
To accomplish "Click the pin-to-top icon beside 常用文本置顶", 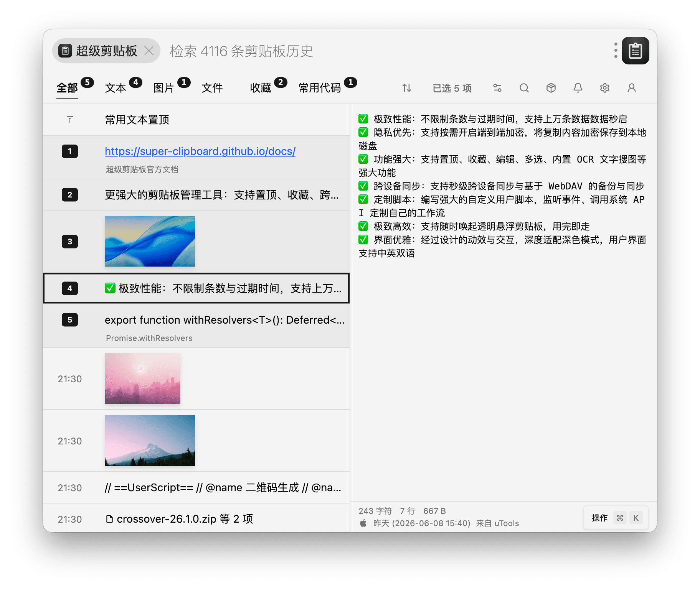I will [x=70, y=120].
